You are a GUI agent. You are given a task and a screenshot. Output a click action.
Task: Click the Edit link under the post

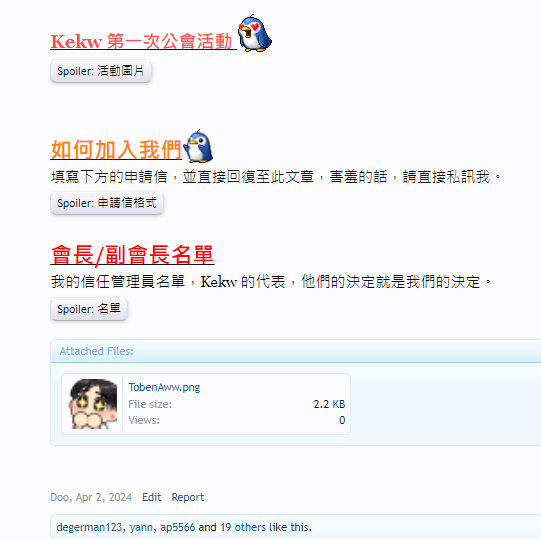click(151, 497)
